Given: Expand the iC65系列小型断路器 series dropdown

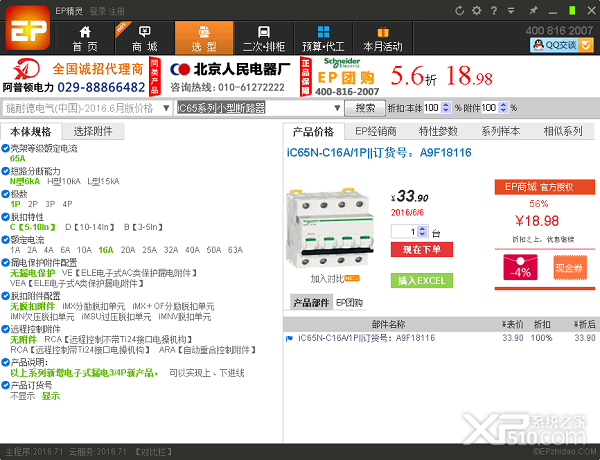Looking at the screenshot, I should (337, 108).
